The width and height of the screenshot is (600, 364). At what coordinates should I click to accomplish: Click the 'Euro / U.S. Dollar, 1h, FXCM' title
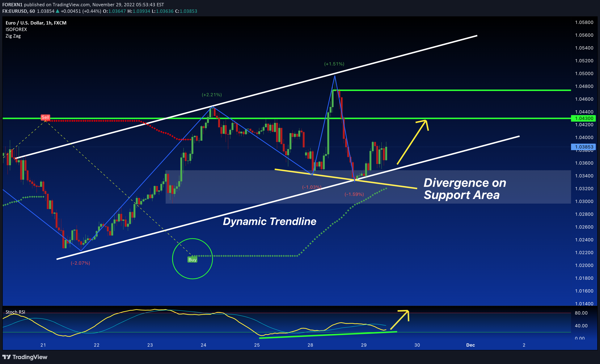(x=36, y=23)
